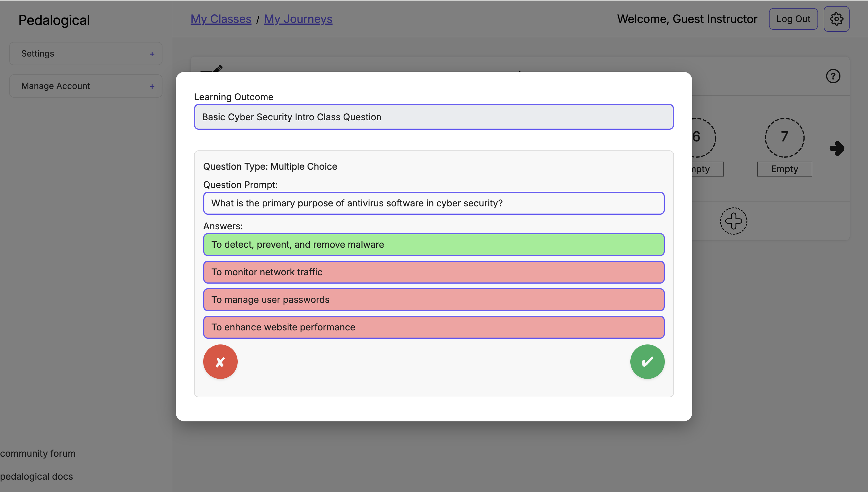Viewport: 868px width, 492px height.
Task: Select answer 'To manage user passwords'
Action: pos(433,299)
